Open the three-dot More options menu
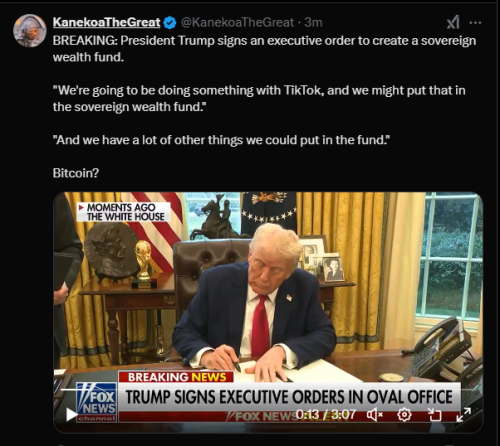This screenshot has width=500, height=446. (475, 23)
